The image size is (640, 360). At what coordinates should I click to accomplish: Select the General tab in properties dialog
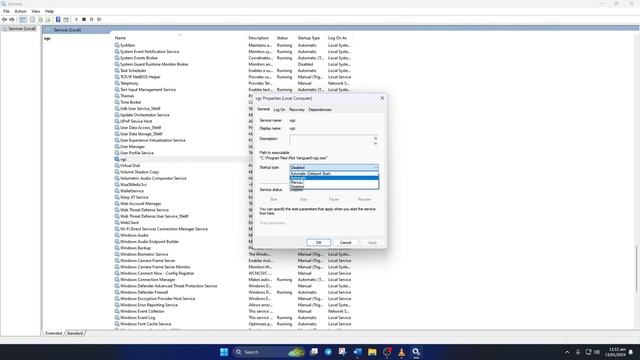click(x=263, y=109)
